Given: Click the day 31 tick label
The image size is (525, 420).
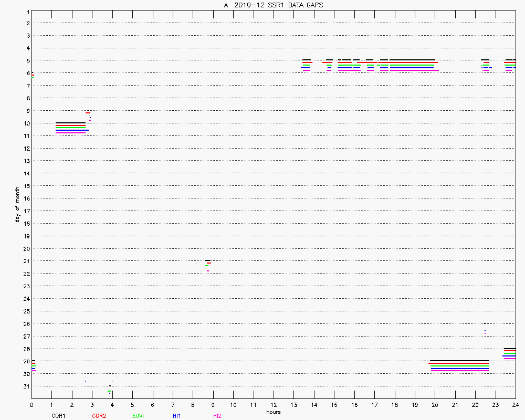Looking at the screenshot, I should (x=26, y=386).
